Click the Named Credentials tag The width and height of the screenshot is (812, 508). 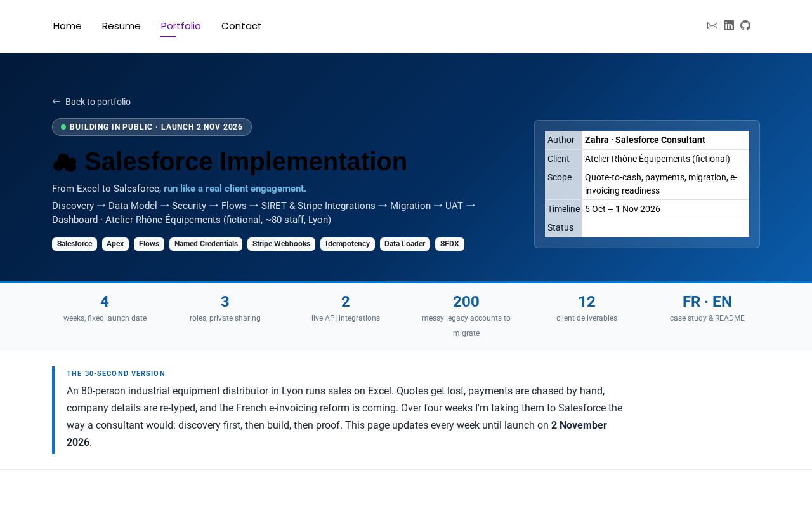(x=206, y=244)
